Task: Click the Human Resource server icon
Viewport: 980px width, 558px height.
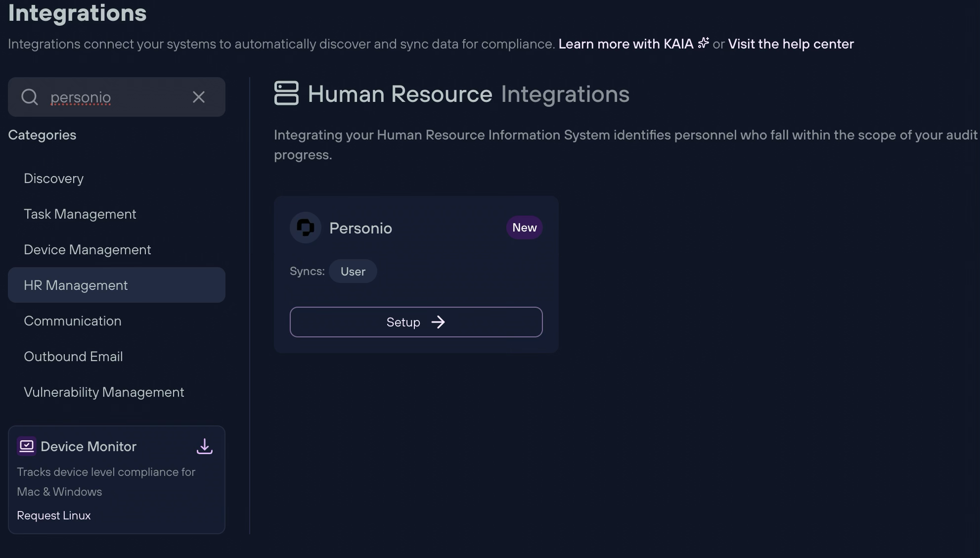Action: [286, 93]
